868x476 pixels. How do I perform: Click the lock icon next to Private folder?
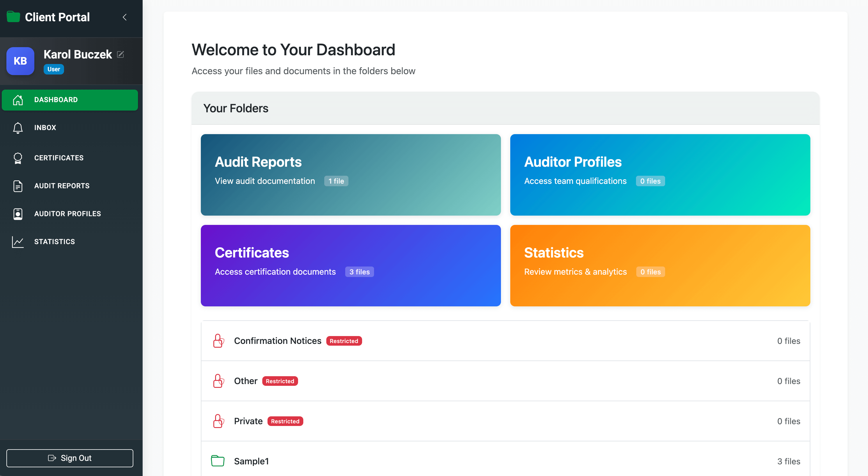coord(218,421)
